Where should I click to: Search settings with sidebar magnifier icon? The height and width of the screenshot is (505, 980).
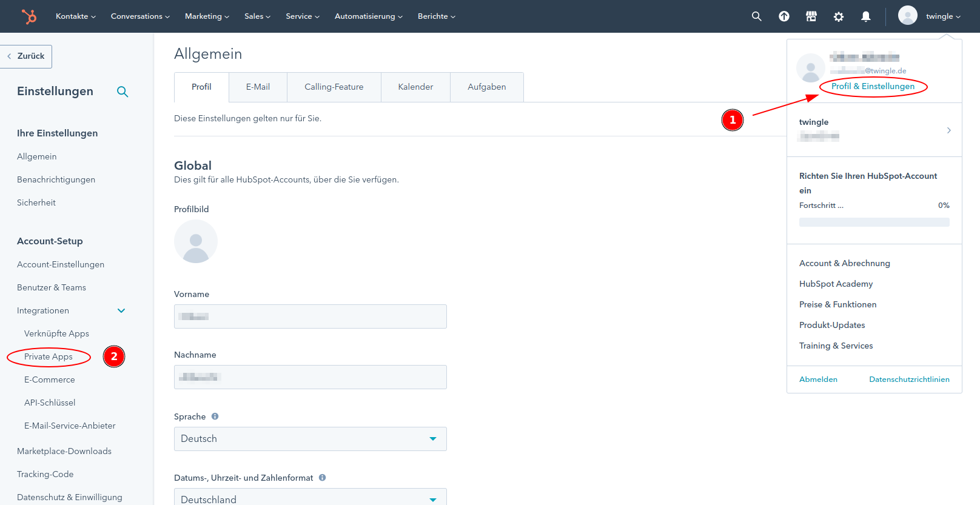(122, 92)
